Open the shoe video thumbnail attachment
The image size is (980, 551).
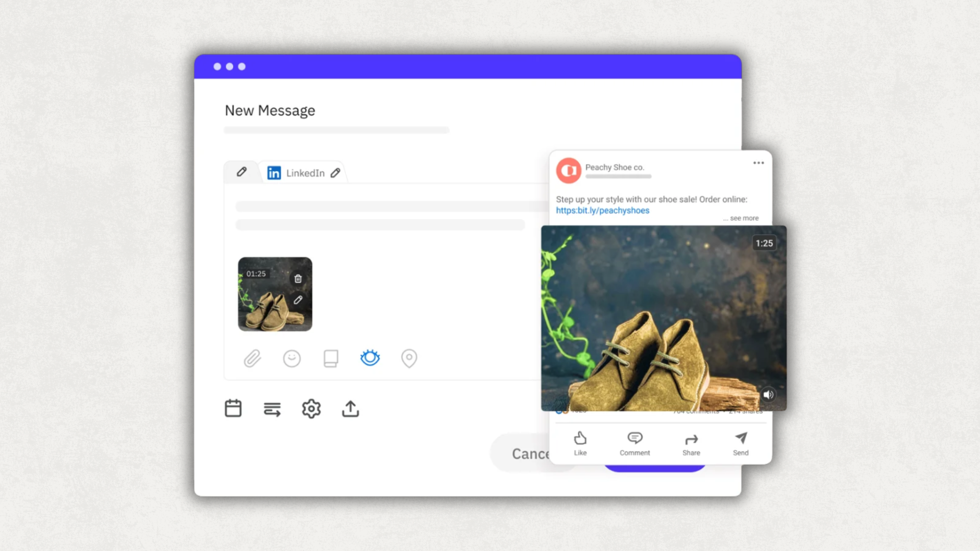275,294
